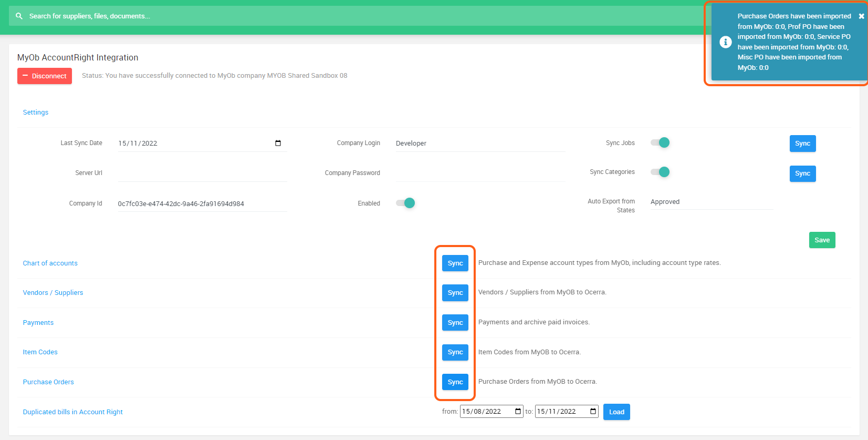The height and width of the screenshot is (440, 868).
Task: Close the Purchase Orders imported notification
Action: (x=861, y=16)
